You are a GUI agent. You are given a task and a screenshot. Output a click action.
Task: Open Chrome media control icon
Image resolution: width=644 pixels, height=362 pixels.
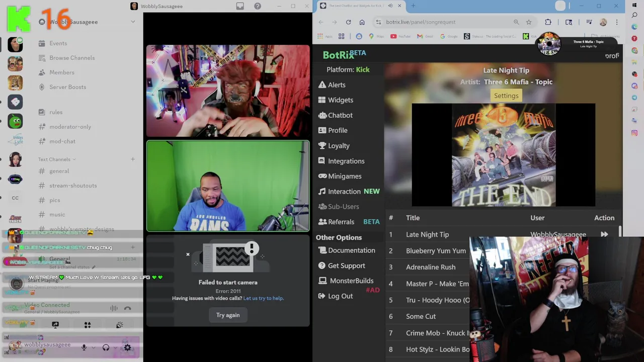589,22
